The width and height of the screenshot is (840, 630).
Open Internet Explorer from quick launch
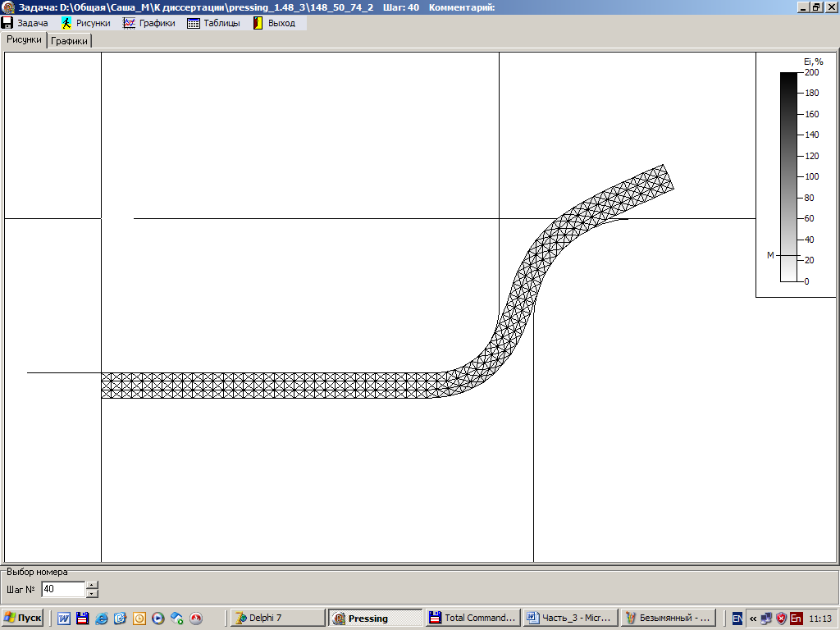[102, 619]
